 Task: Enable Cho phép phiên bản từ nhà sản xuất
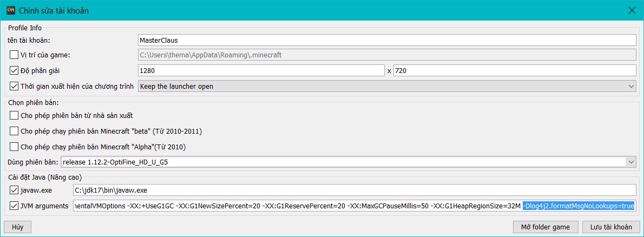click(x=14, y=115)
